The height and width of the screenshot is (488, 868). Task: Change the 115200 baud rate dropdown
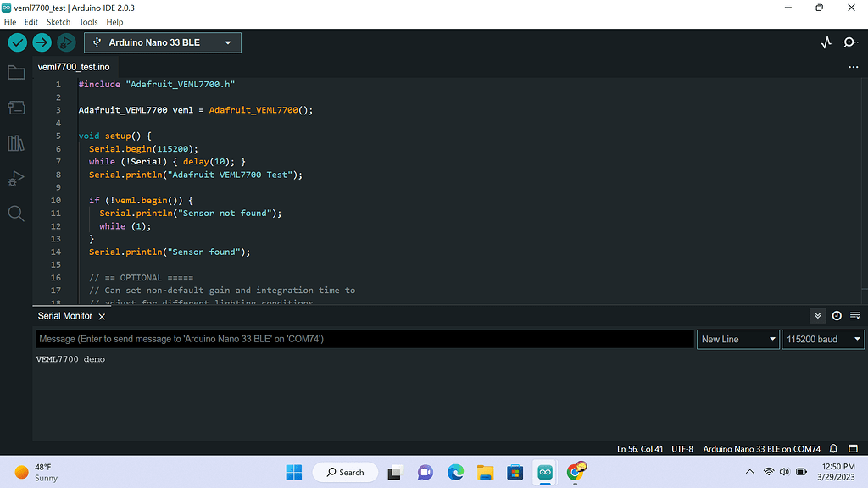pos(822,339)
